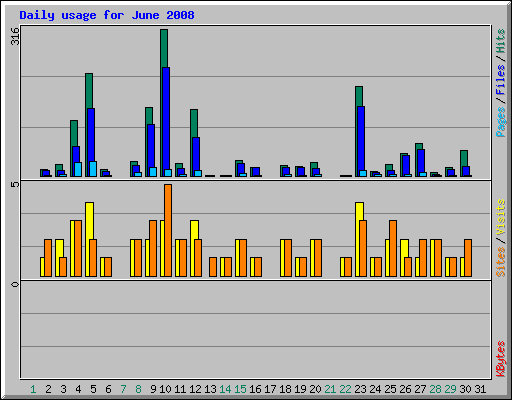Screen dimensions: 512x400
Task: Click the "0" scale label on the left axis
Action: tap(15, 284)
